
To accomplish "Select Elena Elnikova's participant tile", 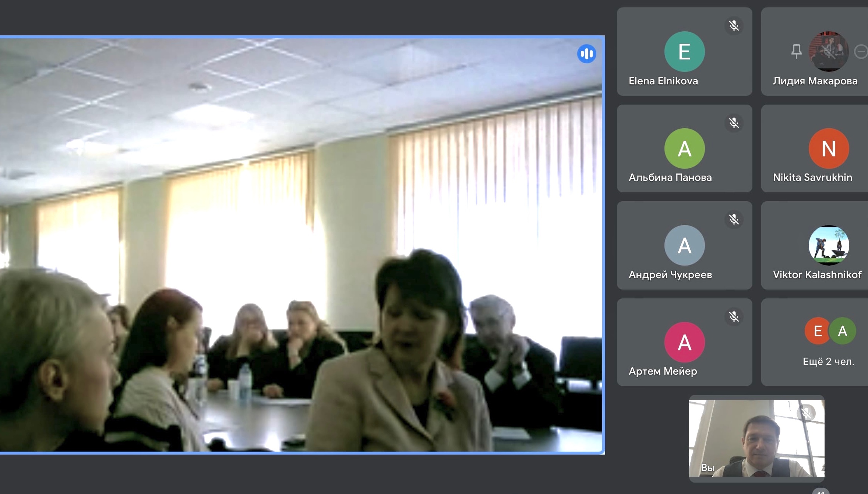I will tap(684, 52).
